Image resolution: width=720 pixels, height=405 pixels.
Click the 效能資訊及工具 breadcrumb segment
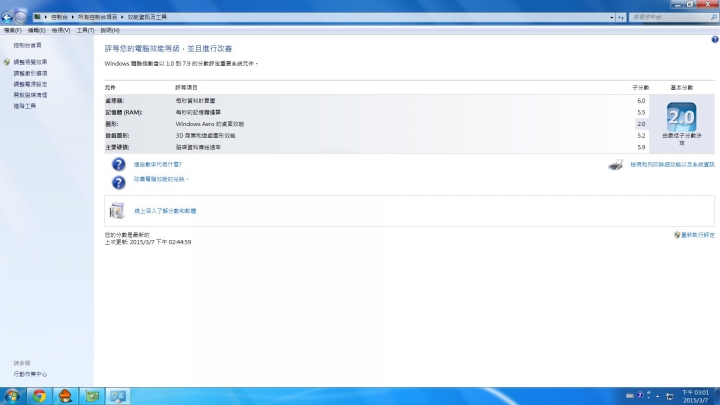point(147,17)
